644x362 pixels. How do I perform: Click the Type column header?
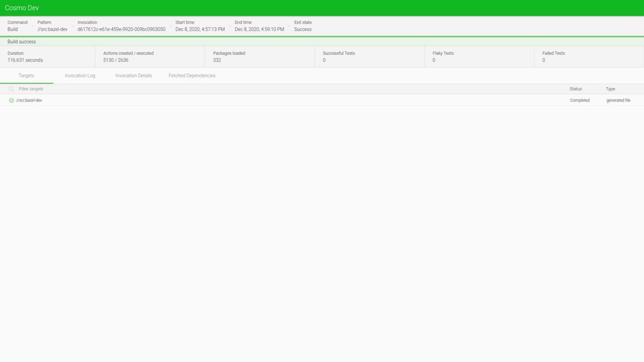(x=610, y=89)
